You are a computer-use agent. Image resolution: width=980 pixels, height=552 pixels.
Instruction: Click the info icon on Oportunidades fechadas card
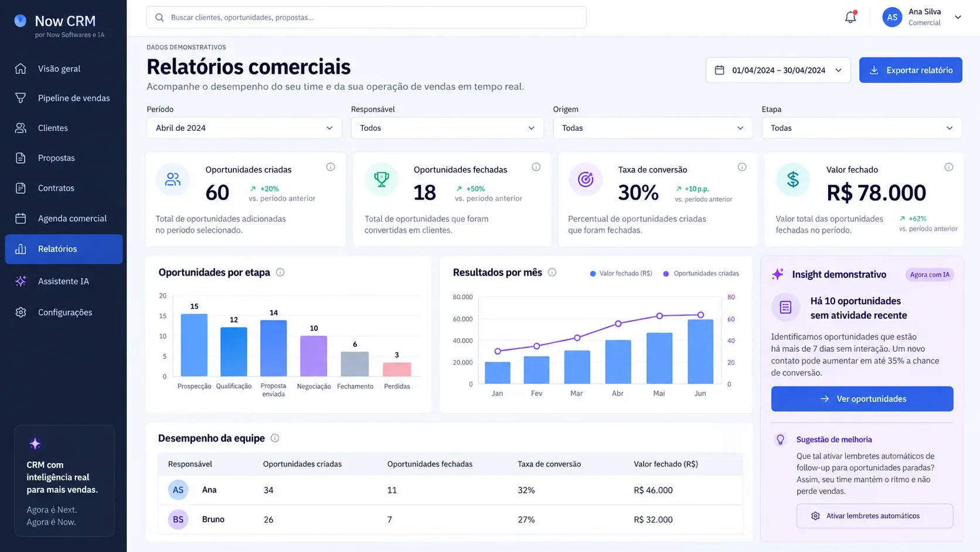[x=536, y=167]
